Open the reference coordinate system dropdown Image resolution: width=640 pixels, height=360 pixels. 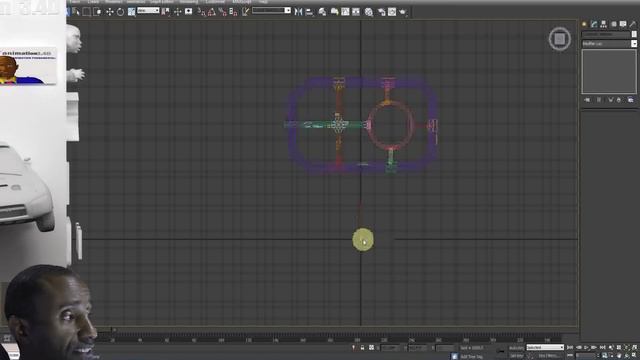click(148, 11)
